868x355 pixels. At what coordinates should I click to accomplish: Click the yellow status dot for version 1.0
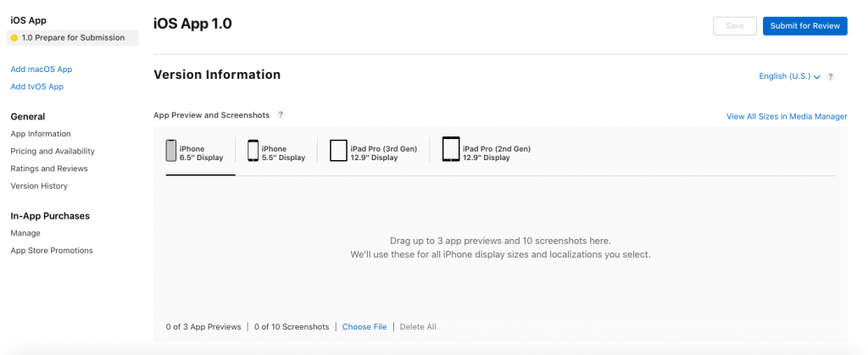[14, 38]
